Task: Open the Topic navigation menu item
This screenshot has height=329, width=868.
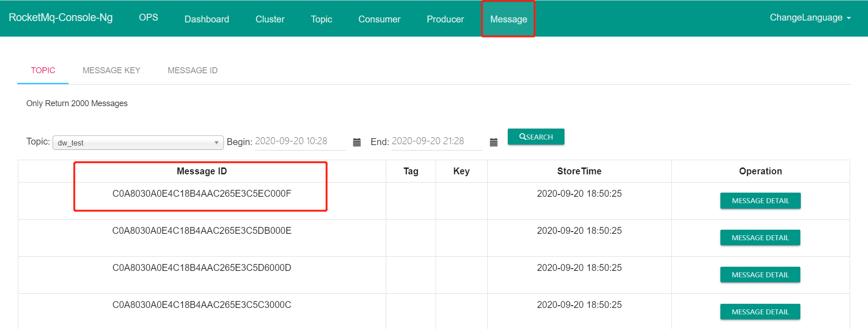Action: coord(321,19)
